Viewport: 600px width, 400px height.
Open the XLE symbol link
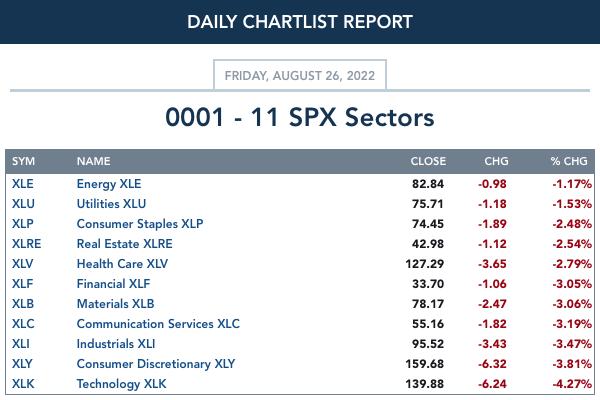click(x=23, y=184)
